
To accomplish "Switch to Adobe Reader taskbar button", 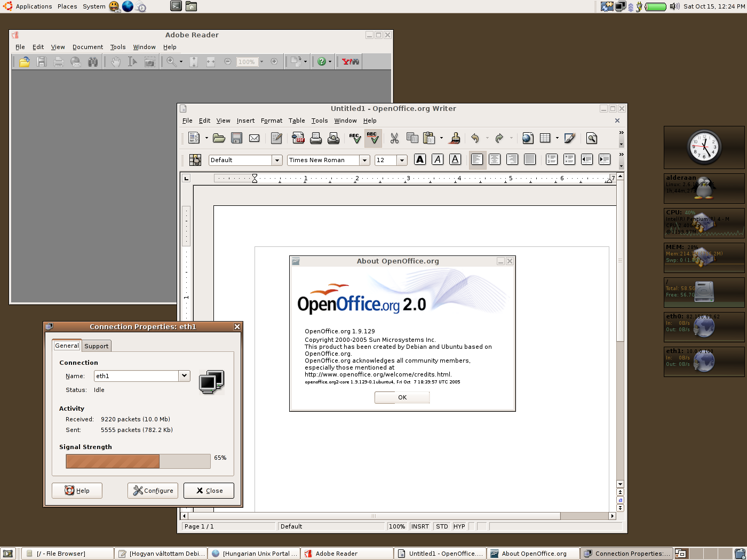I will 347,554.
